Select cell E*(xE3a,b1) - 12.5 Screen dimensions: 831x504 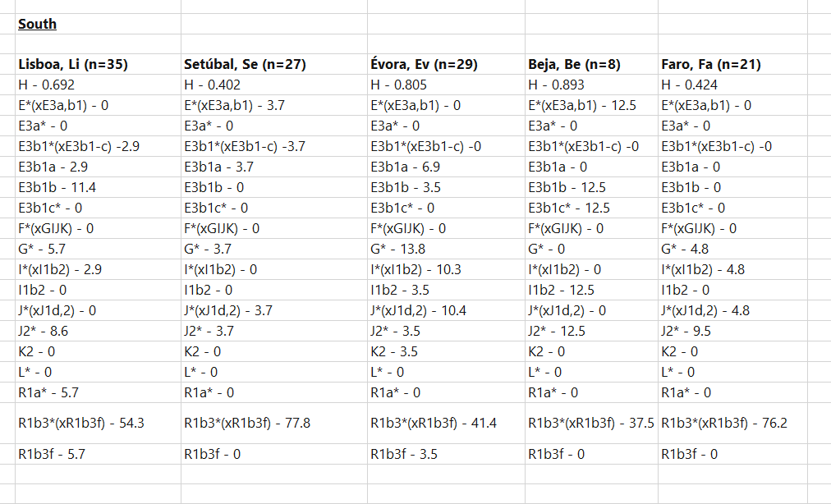(x=591, y=105)
